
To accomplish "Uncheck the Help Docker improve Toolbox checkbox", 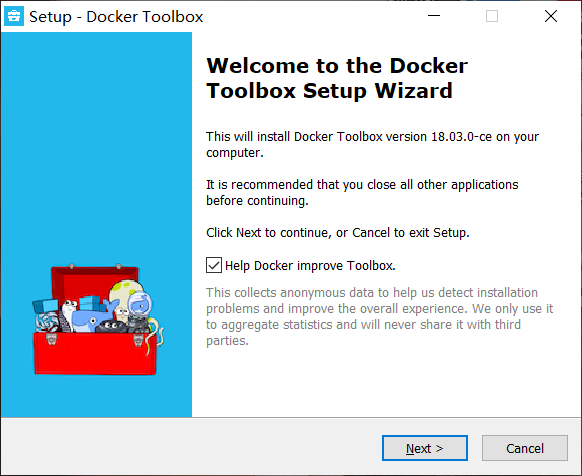I will click(x=214, y=265).
